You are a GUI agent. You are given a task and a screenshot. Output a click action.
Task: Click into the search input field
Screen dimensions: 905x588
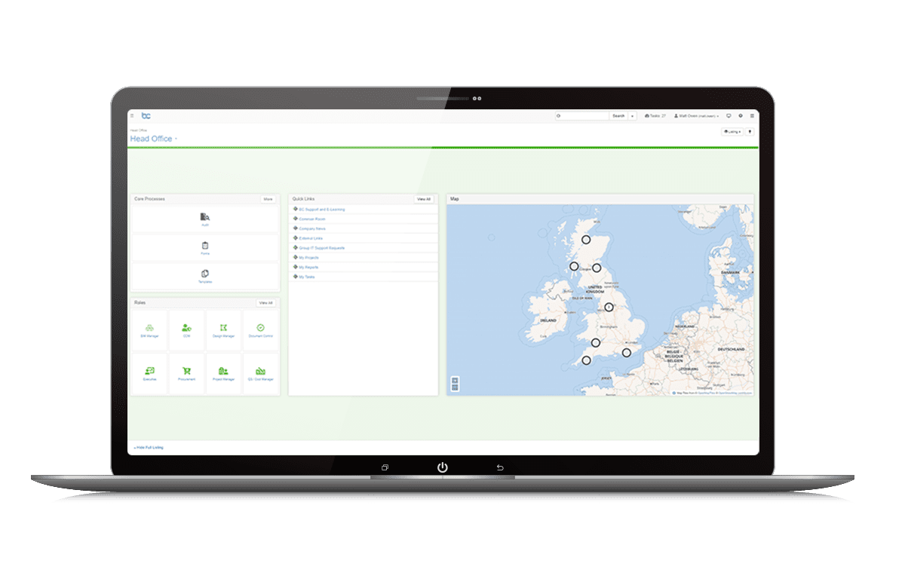[581, 116]
